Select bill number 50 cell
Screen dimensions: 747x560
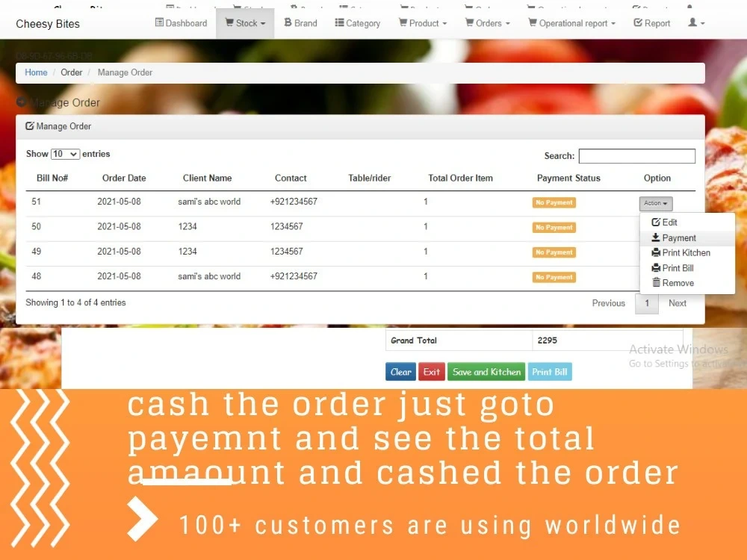click(36, 226)
